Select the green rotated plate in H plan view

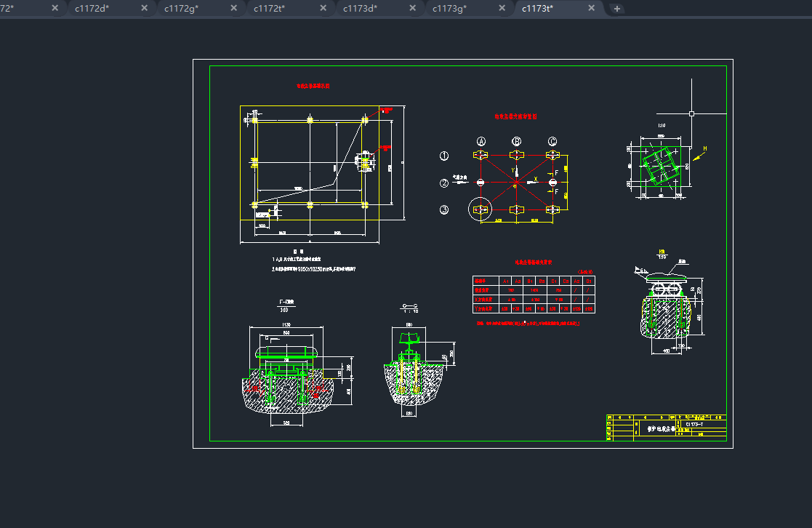click(x=660, y=166)
